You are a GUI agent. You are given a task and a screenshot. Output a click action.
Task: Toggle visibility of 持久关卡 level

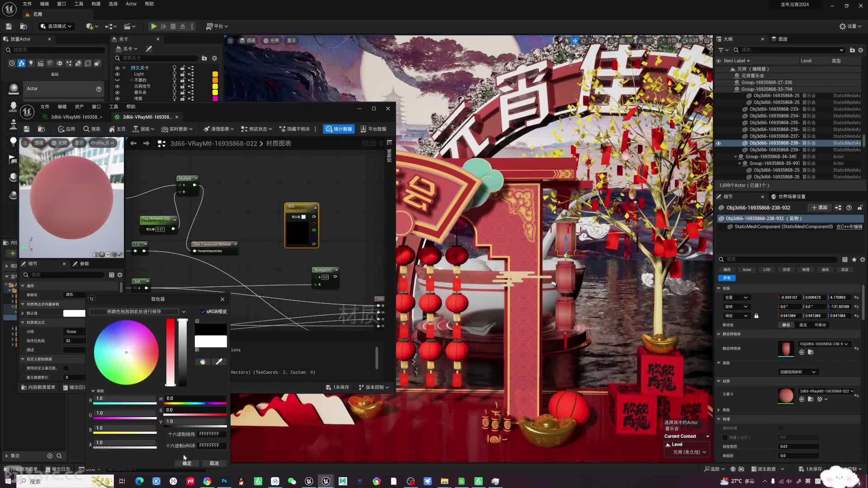click(x=117, y=68)
